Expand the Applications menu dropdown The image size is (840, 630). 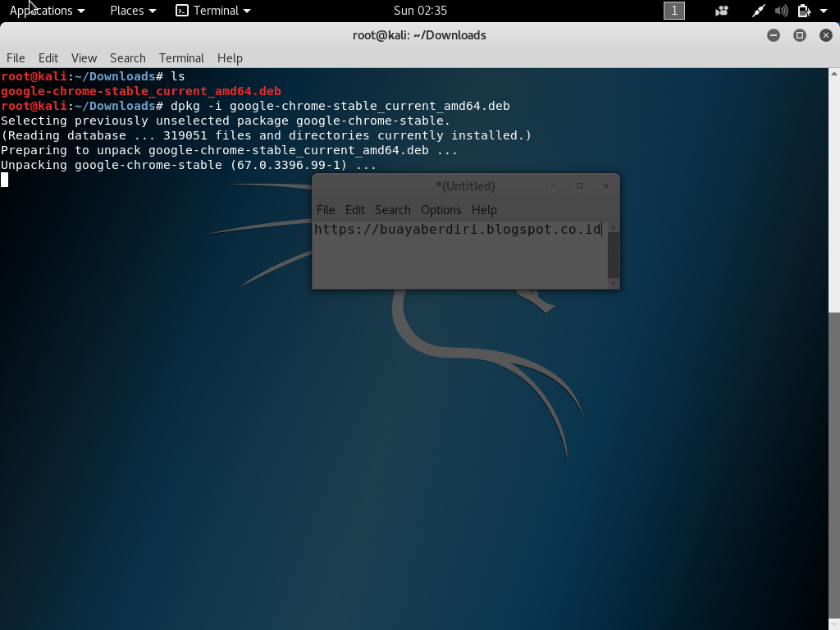click(41, 11)
